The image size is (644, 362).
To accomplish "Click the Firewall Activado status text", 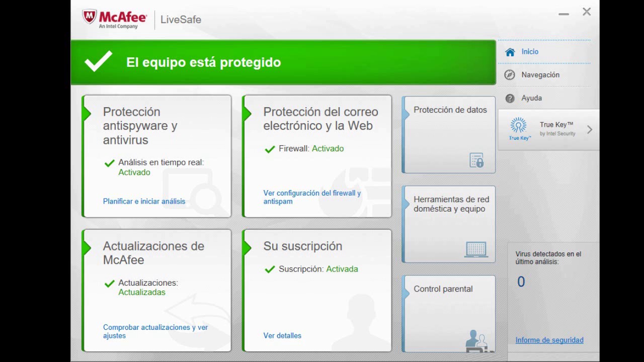I will 311,148.
